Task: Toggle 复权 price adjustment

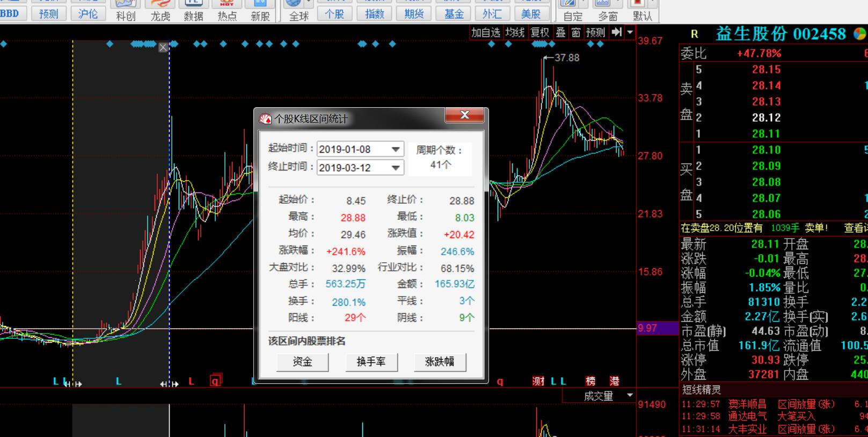Action: pos(539,32)
